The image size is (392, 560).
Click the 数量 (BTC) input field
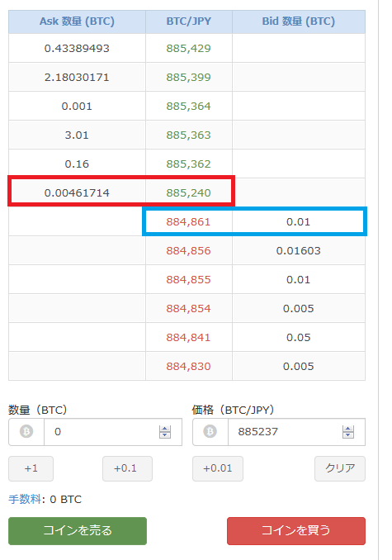pyautogui.click(x=113, y=432)
